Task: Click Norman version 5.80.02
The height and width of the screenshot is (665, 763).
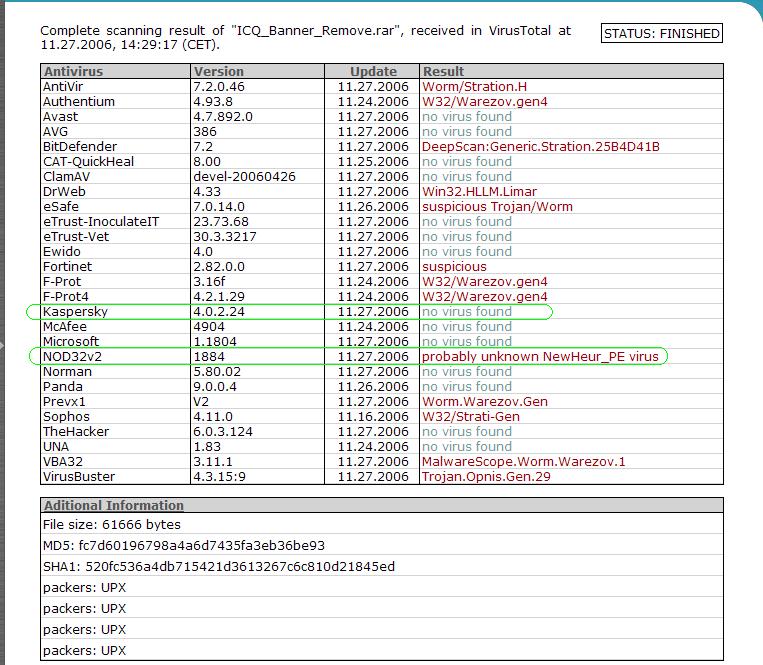Action: [217, 372]
